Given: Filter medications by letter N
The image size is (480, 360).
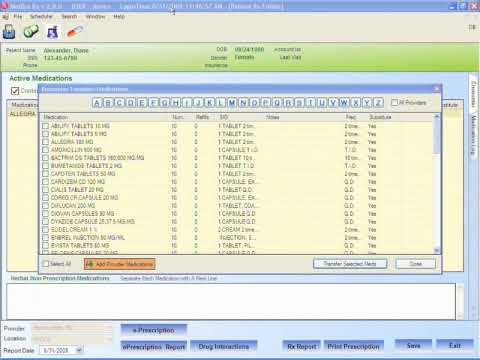Looking at the screenshot, I should point(243,103).
